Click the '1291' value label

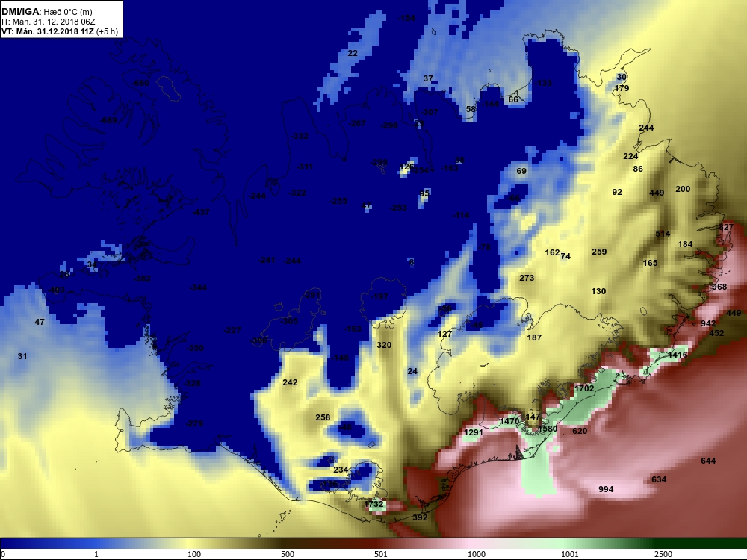pos(474,432)
